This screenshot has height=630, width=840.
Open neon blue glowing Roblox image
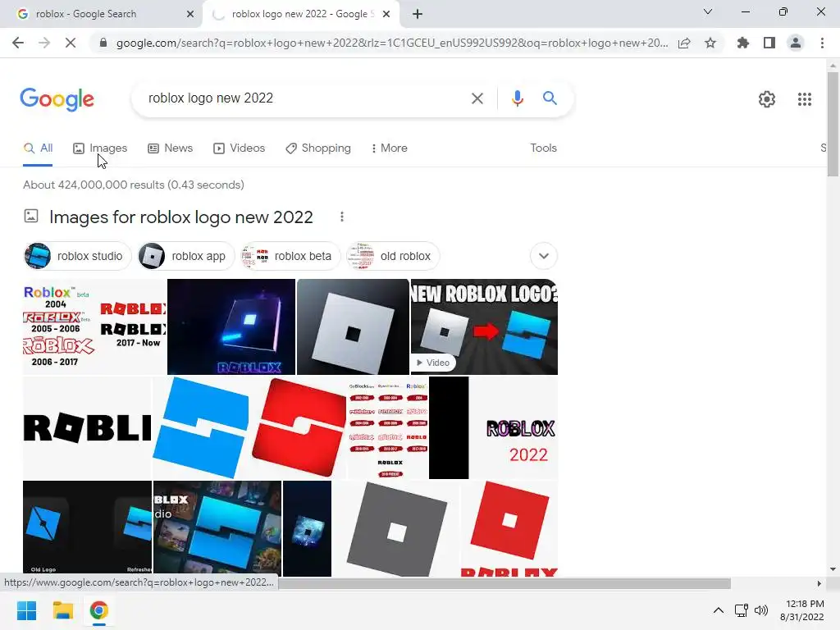231,326
